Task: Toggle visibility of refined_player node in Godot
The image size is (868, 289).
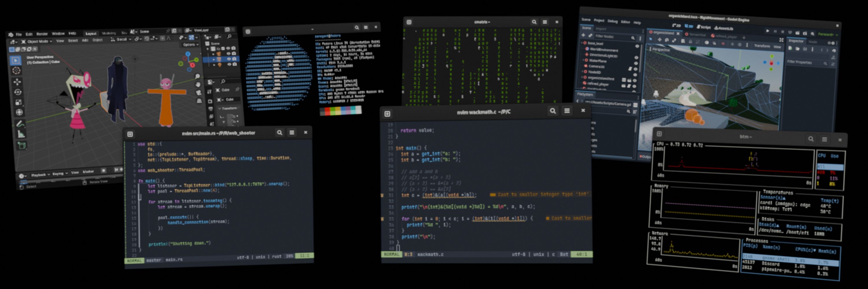Action: (x=635, y=86)
